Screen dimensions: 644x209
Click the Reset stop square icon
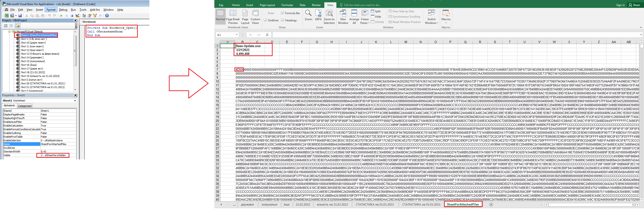(x=72, y=16)
